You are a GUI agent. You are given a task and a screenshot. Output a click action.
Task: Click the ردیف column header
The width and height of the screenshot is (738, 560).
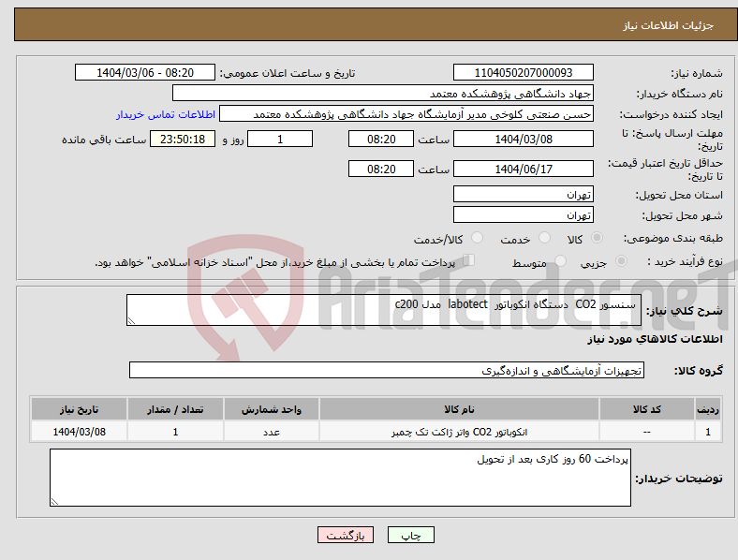click(x=708, y=409)
